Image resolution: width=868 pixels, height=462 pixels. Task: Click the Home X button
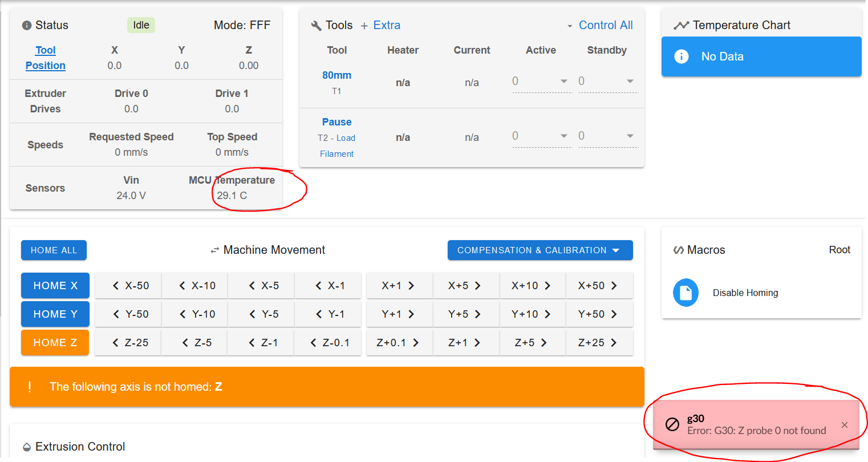[x=55, y=286]
